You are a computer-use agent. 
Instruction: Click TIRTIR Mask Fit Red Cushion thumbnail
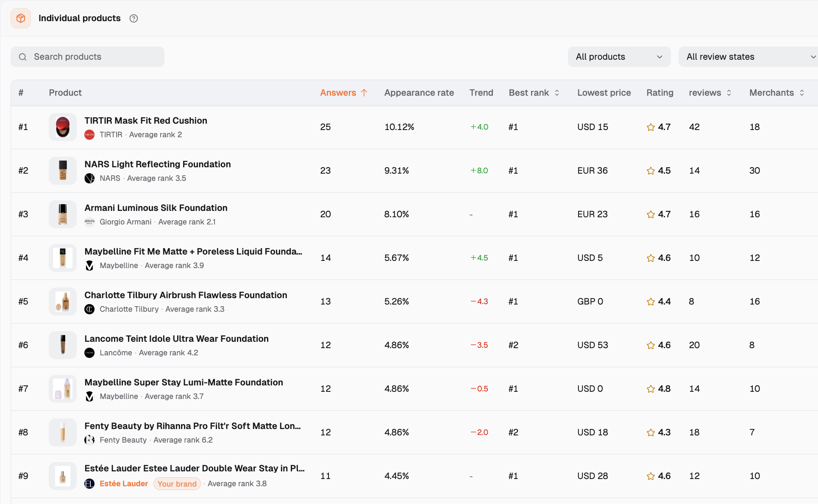point(63,127)
